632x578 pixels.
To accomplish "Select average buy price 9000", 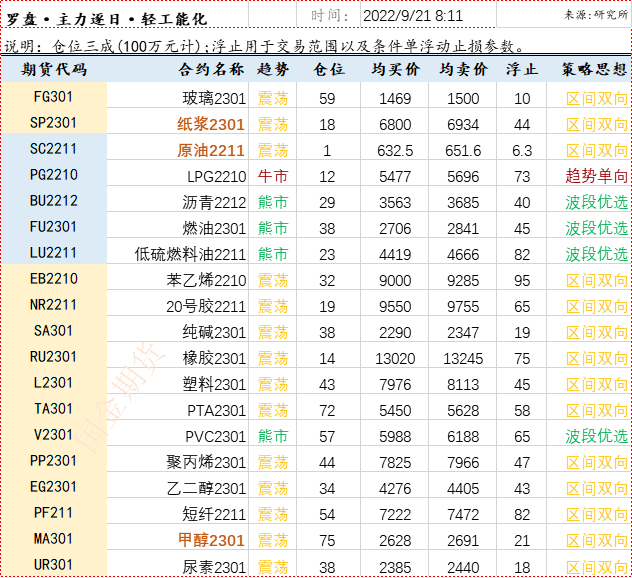I will pyautogui.click(x=395, y=281).
